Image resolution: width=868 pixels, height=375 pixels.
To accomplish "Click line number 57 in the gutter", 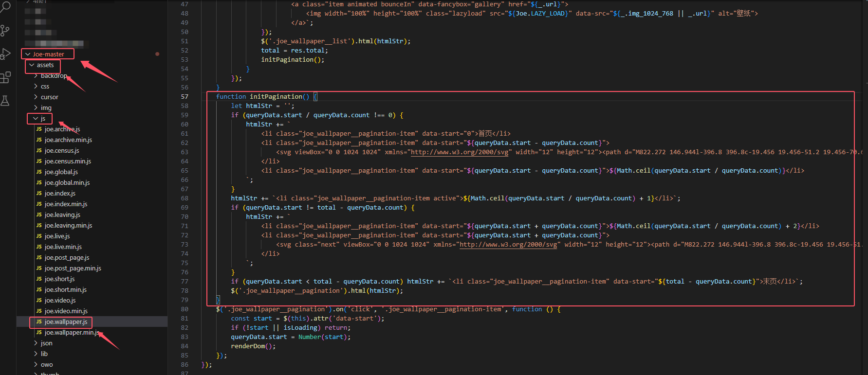I will point(185,97).
